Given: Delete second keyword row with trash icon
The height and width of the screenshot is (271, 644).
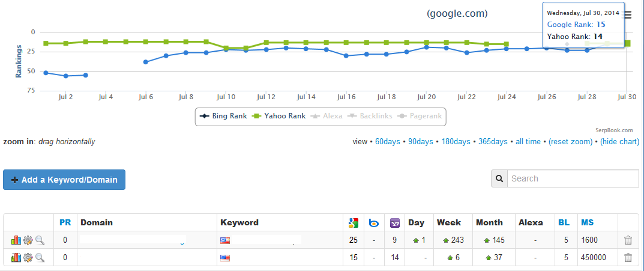Looking at the screenshot, I should point(628,258).
